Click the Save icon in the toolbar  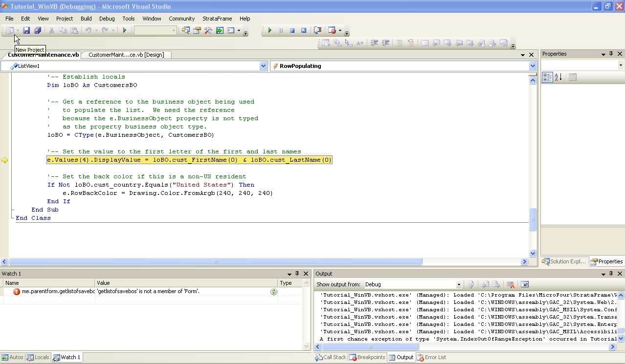point(26,30)
